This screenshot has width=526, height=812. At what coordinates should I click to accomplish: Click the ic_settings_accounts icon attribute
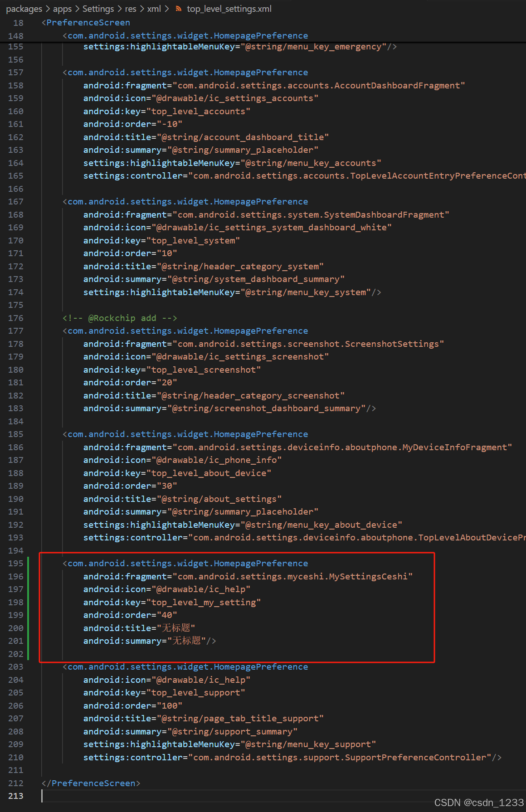click(x=201, y=98)
